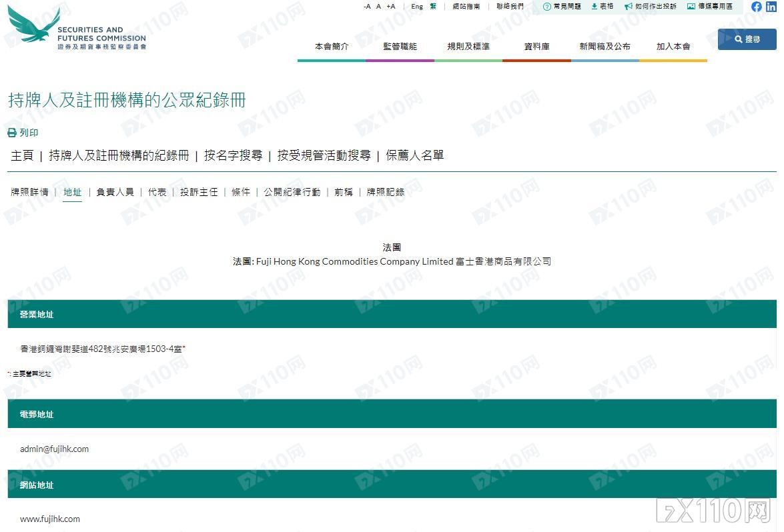The height and width of the screenshot is (532, 784).
Task: Increase text size with +A control
Action: (390, 6)
